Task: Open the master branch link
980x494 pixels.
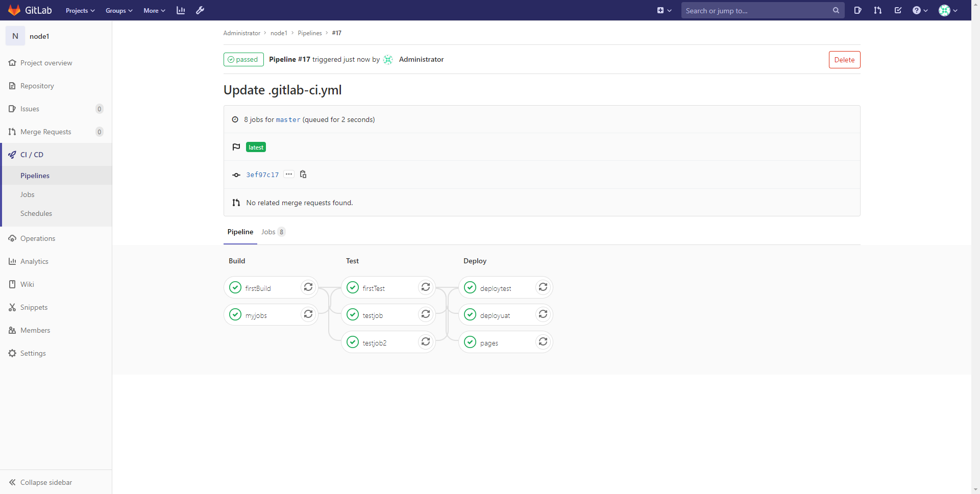Action: tap(288, 120)
